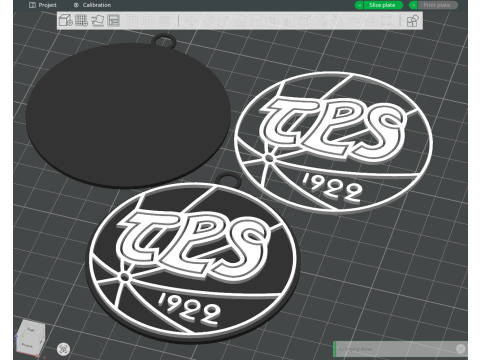
Task: Select the Lay on face tool
Action: click(x=240, y=21)
